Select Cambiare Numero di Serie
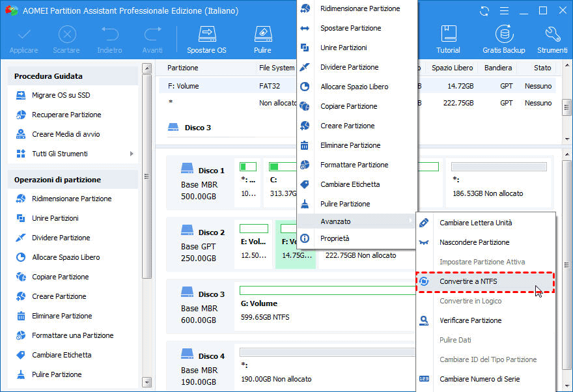This screenshot has width=573, height=392. pos(486,379)
